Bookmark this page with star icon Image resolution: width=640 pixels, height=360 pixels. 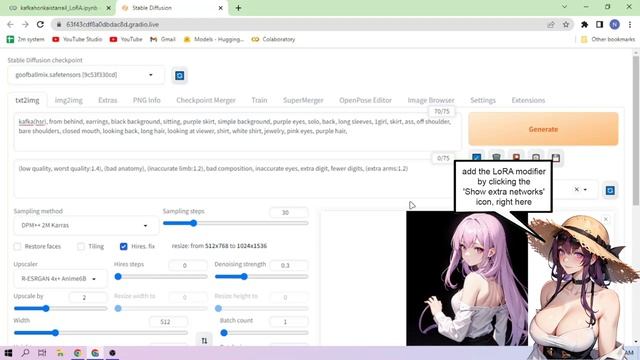tap(566, 24)
